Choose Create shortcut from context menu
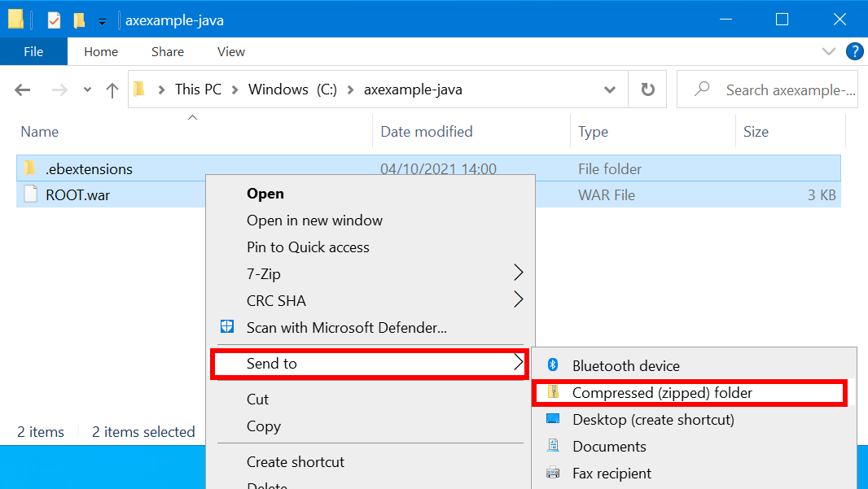The image size is (868, 489). click(x=370, y=462)
